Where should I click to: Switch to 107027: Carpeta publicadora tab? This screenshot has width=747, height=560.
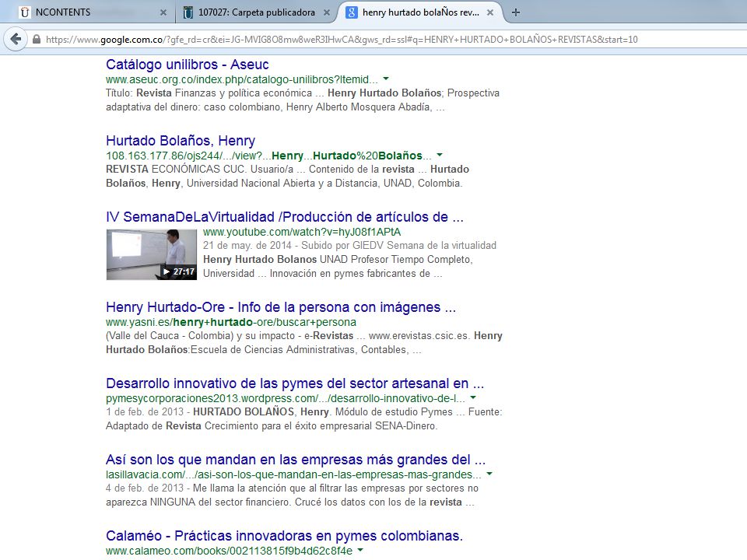pyautogui.click(x=256, y=12)
